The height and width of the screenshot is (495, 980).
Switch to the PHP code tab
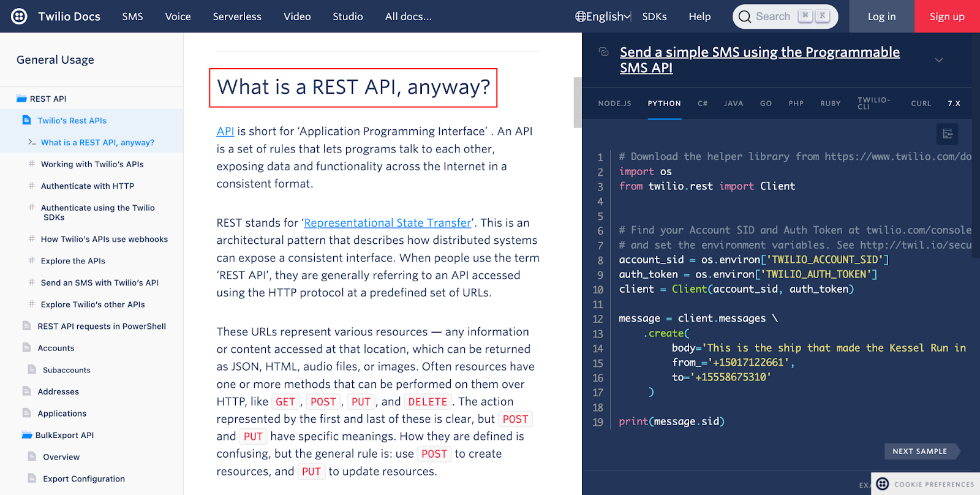(x=796, y=104)
